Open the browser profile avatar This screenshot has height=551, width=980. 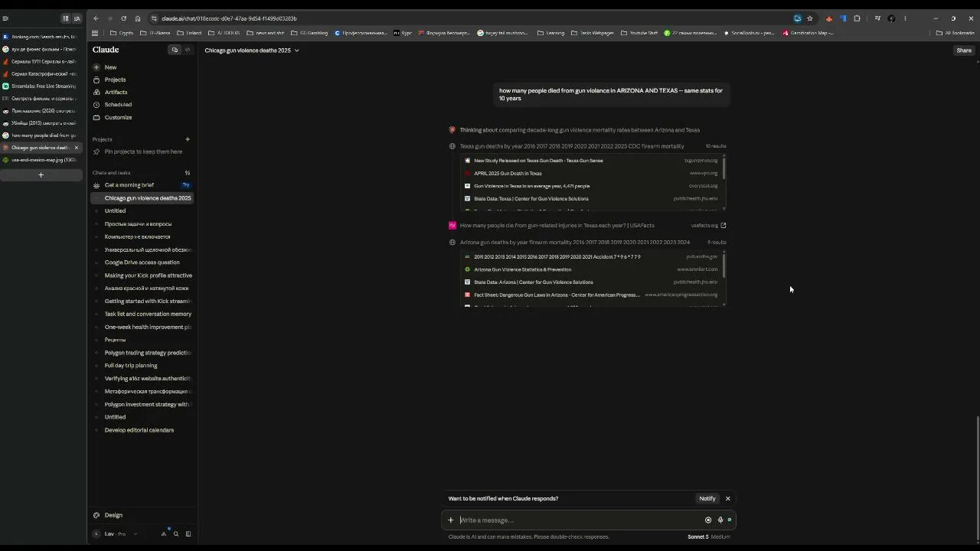[x=891, y=18]
